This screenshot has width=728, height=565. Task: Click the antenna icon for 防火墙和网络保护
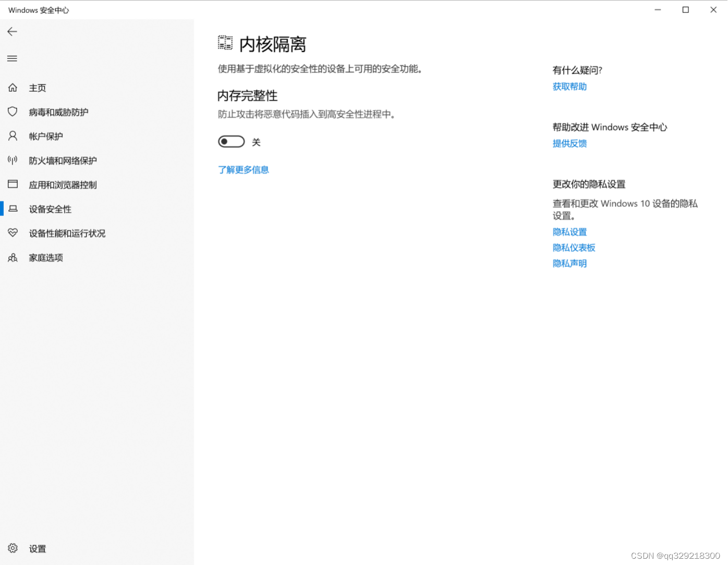point(13,160)
